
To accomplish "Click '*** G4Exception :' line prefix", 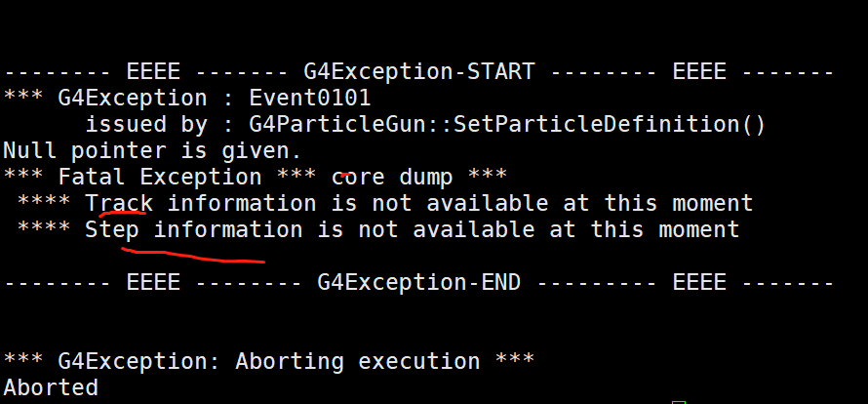I will pos(118,99).
